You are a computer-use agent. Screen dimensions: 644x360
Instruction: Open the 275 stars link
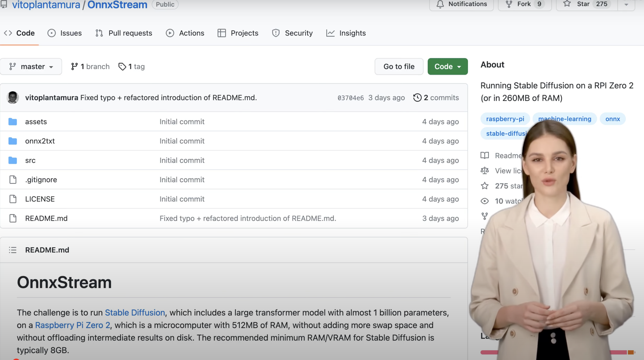[509, 186]
